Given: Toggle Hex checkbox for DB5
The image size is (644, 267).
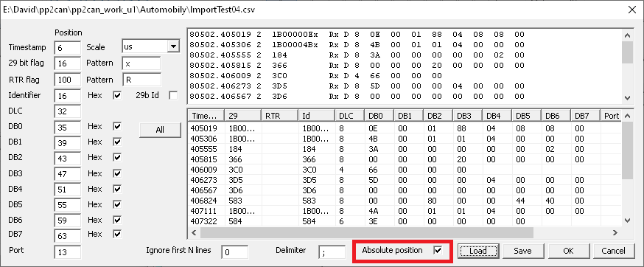Looking at the screenshot, I should click(117, 204).
